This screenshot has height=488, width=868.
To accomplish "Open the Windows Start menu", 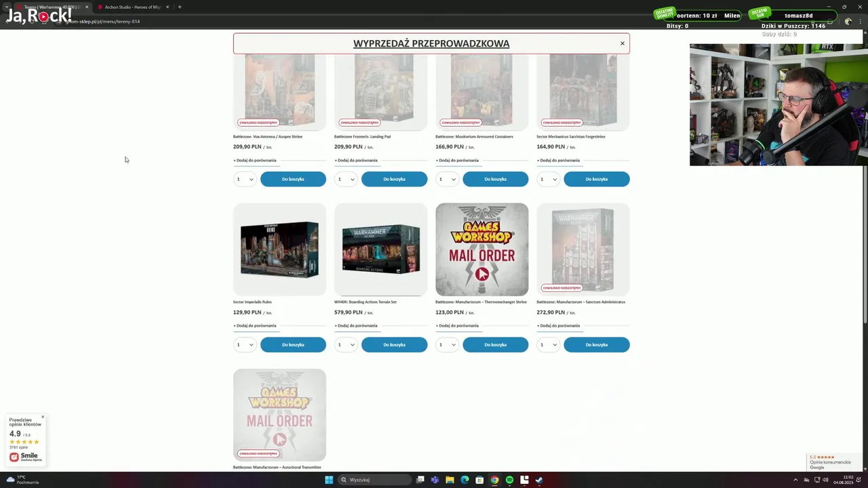I will (x=329, y=480).
